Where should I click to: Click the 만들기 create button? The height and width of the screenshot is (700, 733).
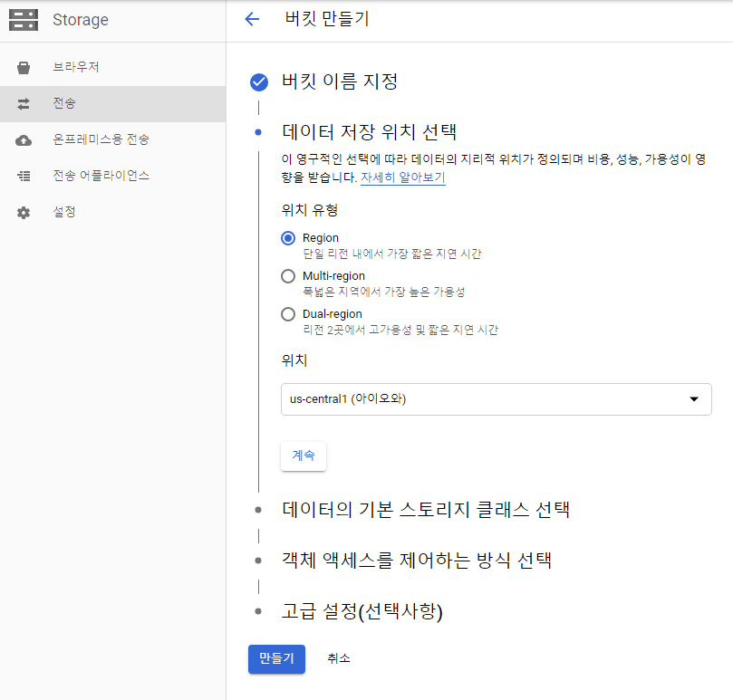[276, 659]
